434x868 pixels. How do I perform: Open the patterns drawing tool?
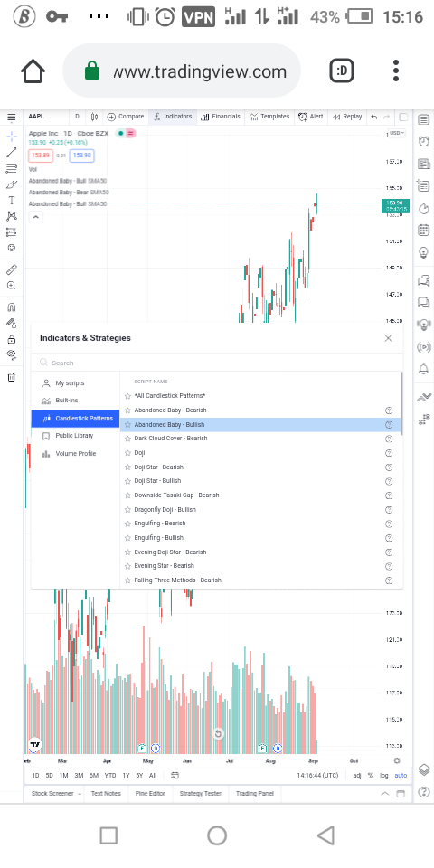[11, 216]
